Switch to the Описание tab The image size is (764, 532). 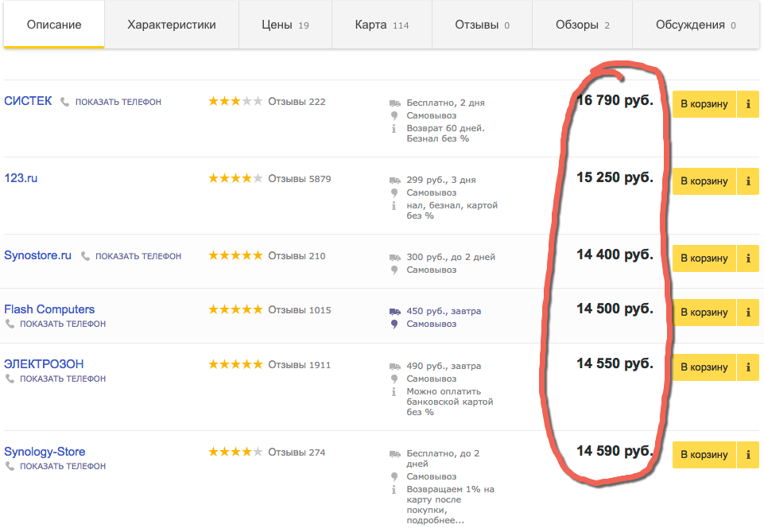click(54, 25)
